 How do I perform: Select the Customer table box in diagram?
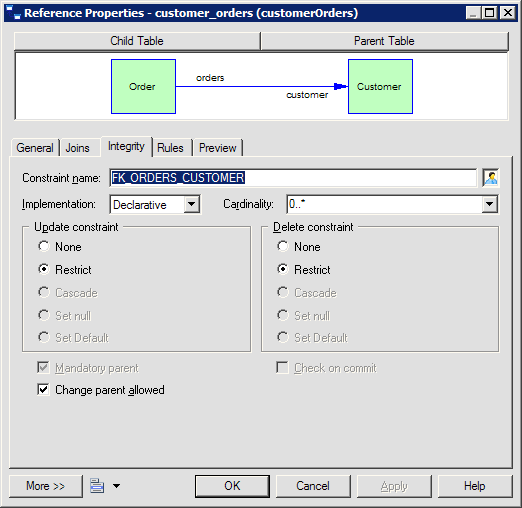click(380, 87)
